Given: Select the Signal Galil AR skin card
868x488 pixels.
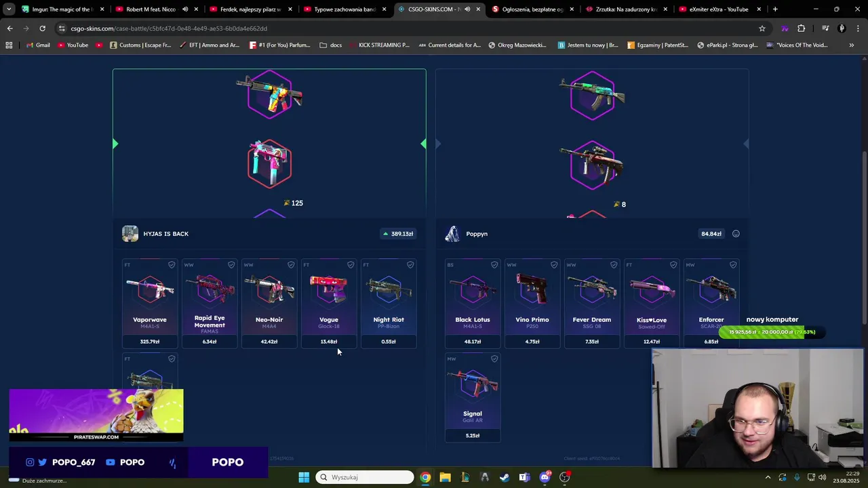Looking at the screenshot, I should [473, 398].
